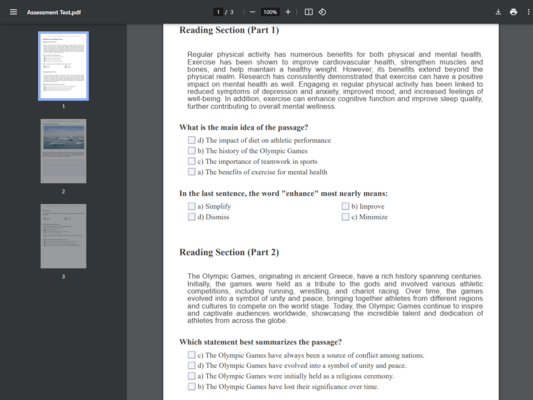
Task: Open the more actions menu
Action: pyautogui.click(x=528, y=12)
